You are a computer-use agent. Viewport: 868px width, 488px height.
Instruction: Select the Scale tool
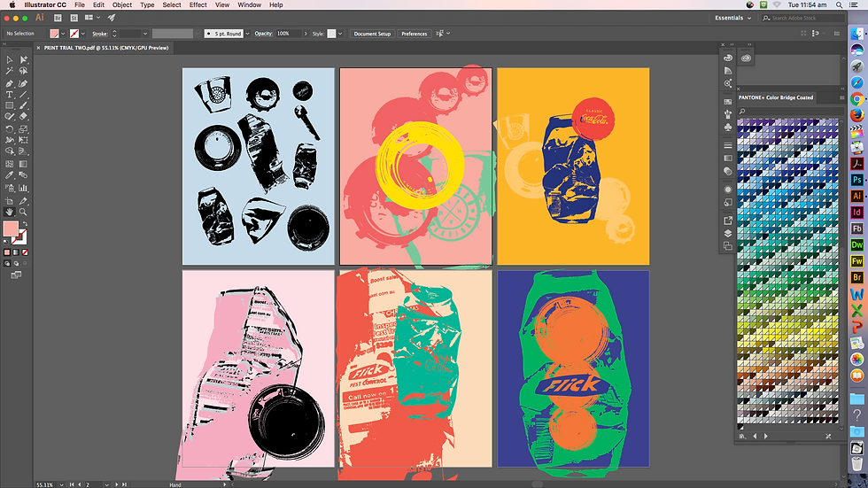click(23, 129)
